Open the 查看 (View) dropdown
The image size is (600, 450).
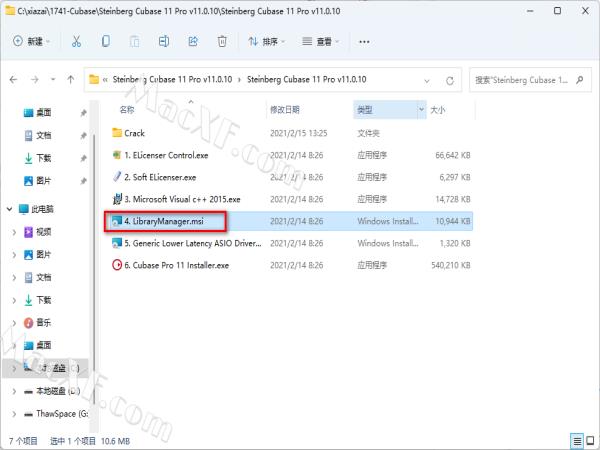pos(321,41)
